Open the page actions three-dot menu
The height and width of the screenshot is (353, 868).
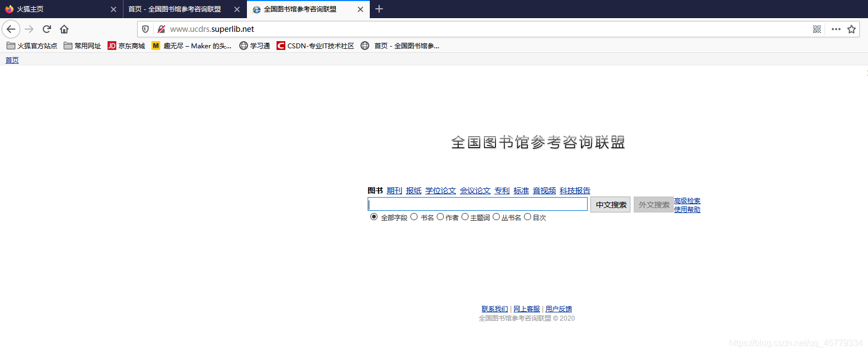836,29
